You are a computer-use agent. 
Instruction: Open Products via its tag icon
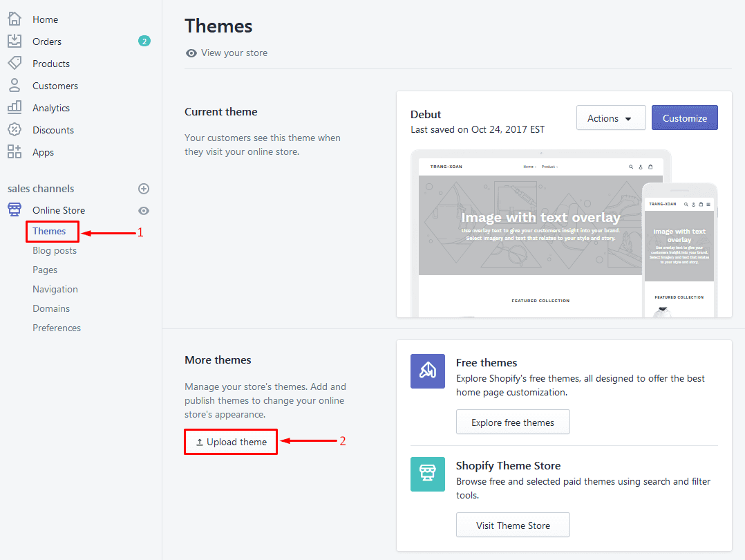[x=14, y=63]
